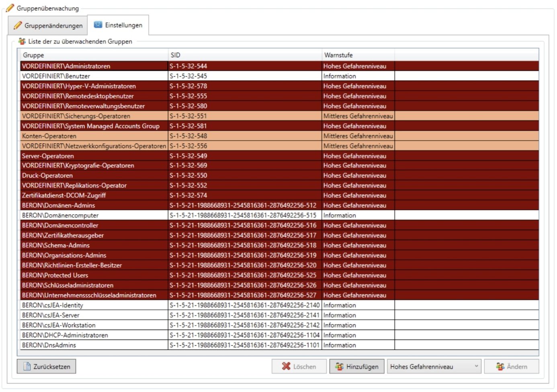
Task: Switch to the Gruppenänderungen tab
Action: 48,26
